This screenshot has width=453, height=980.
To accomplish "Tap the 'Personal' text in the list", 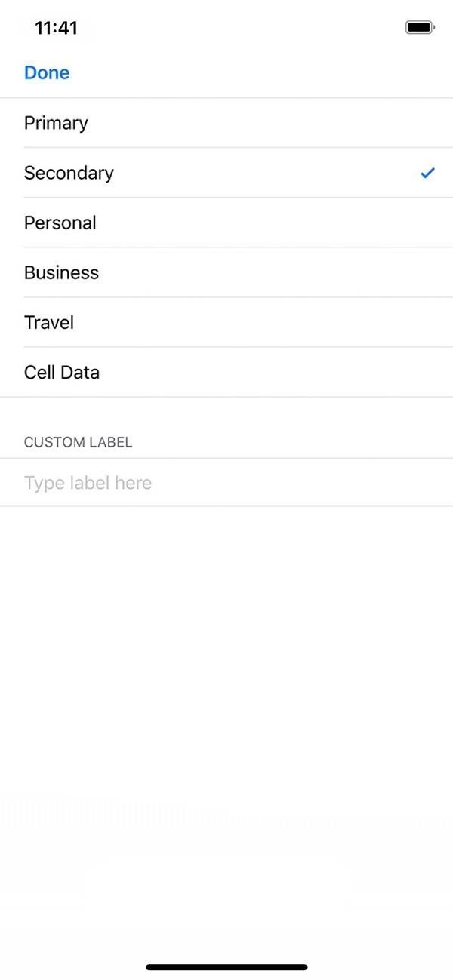I will tap(60, 223).
